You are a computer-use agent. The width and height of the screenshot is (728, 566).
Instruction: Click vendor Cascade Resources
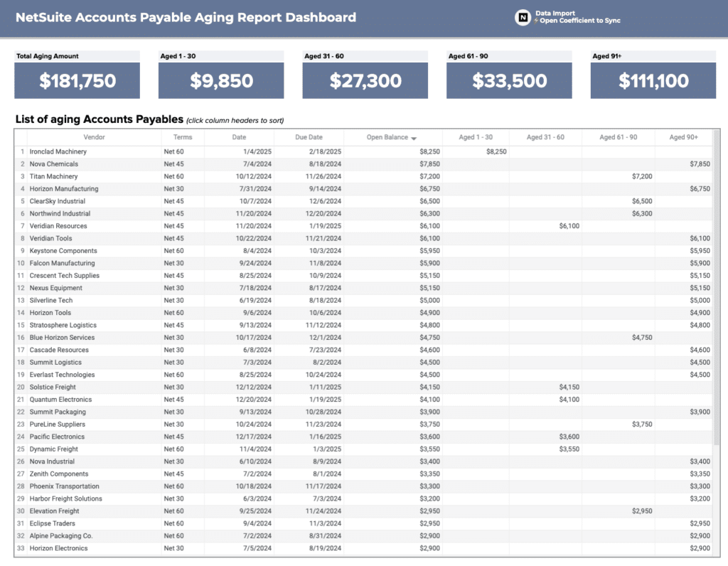pyautogui.click(x=59, y=350)
